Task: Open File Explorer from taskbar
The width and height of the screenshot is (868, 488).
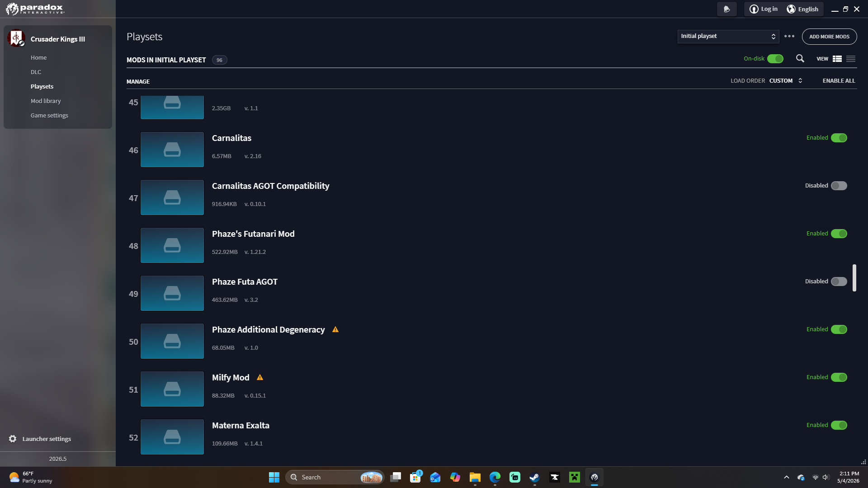Action: pos(475,477)
